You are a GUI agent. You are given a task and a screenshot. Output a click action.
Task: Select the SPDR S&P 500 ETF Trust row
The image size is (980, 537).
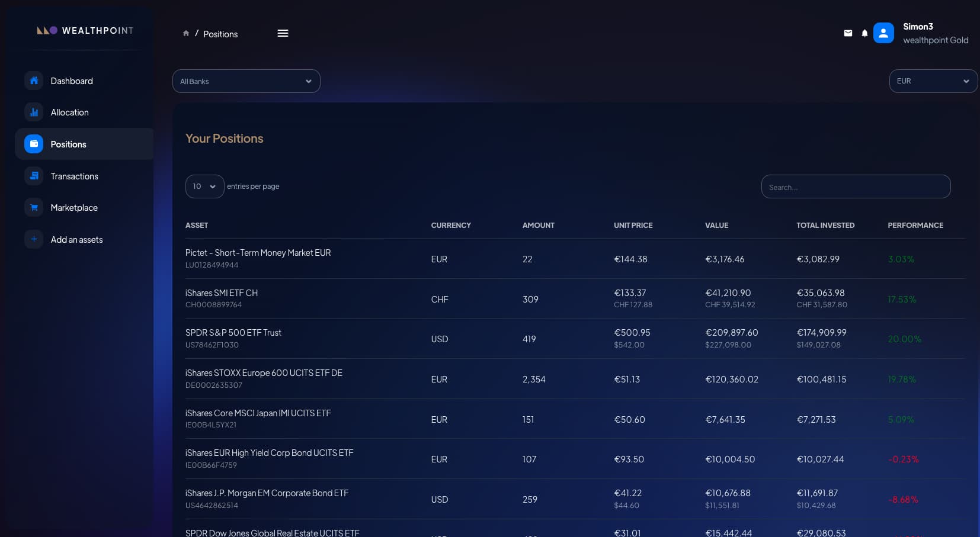233,333
